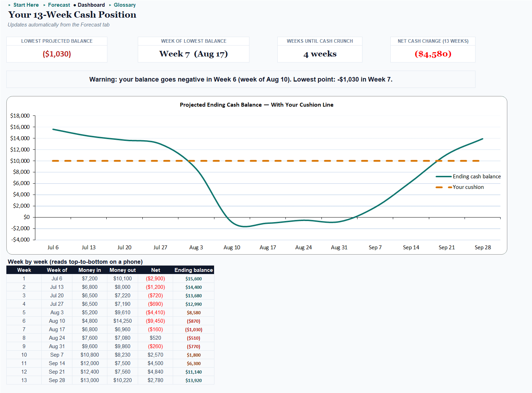Click the 'Aug 10' x-axis label on chart
Viewport: 532px width, 393px height.
point(232,248)
